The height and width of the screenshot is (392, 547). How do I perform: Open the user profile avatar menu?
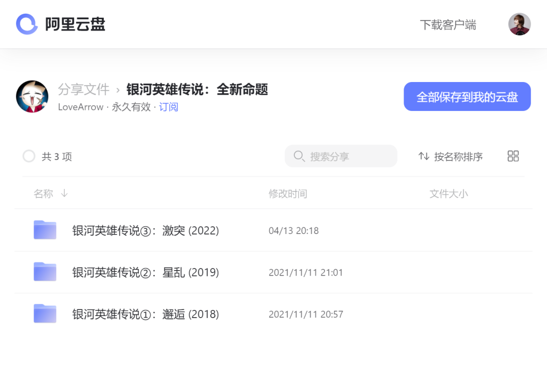point(520,24)
